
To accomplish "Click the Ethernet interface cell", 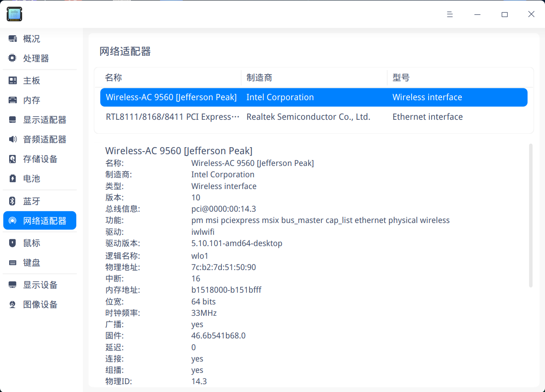I will 428,117.
